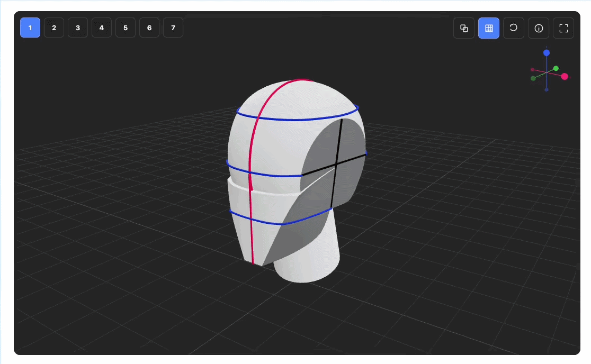The width and height of the screenshot is (591, 364).
Task: Enter fullscreen mode
Action: [x=563, y=28]
